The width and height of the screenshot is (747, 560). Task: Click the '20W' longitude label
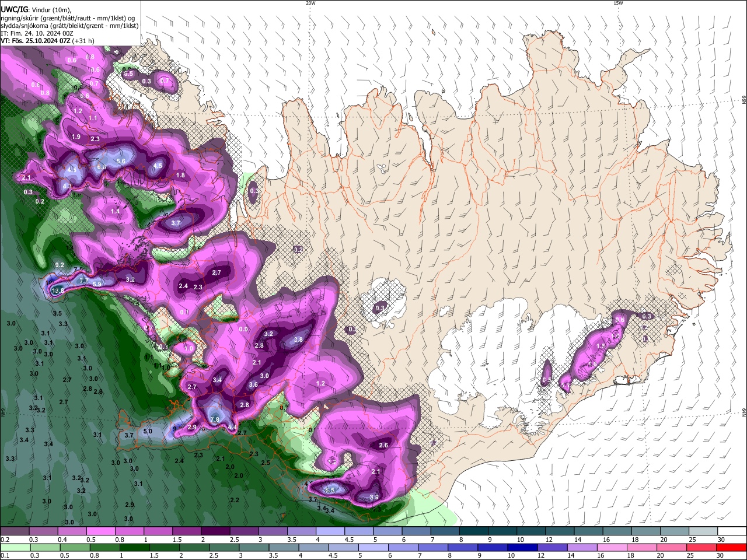pos(310,3)
